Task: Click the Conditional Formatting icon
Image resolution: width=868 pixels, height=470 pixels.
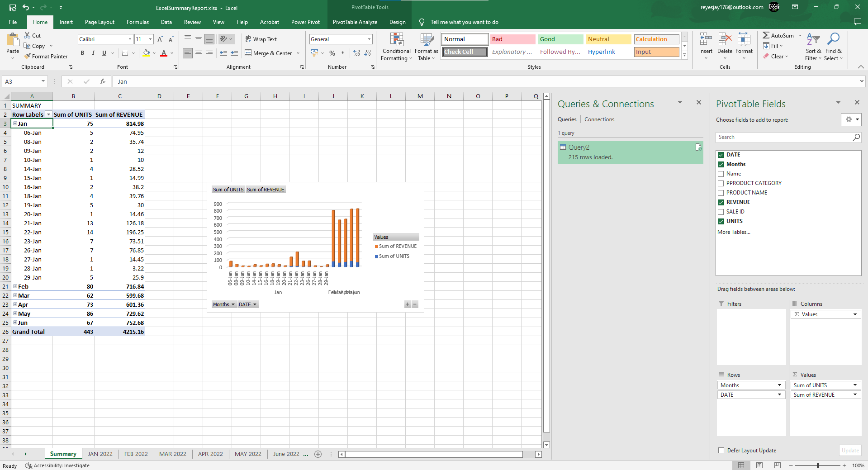Action: [x=397, y=41]
